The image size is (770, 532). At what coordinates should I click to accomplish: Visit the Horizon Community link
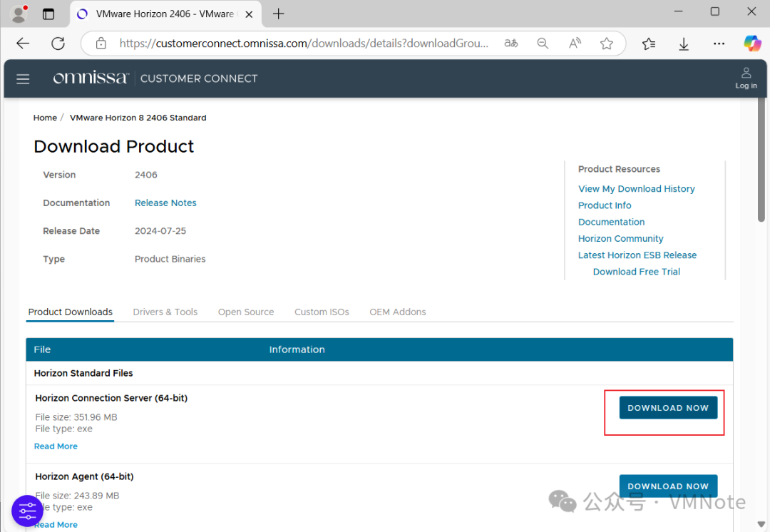coord(621,239)
